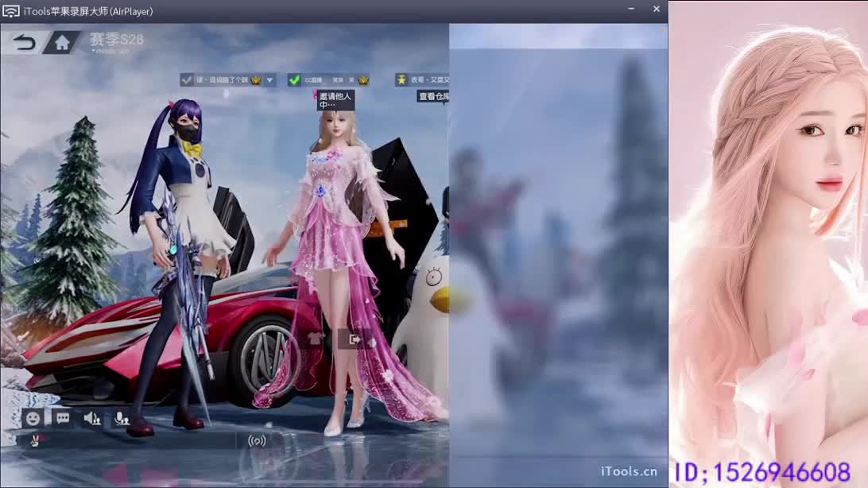Toggle the team speaker voice icon
This screenshot has height=488, width=868.
(x=92, y=418)
